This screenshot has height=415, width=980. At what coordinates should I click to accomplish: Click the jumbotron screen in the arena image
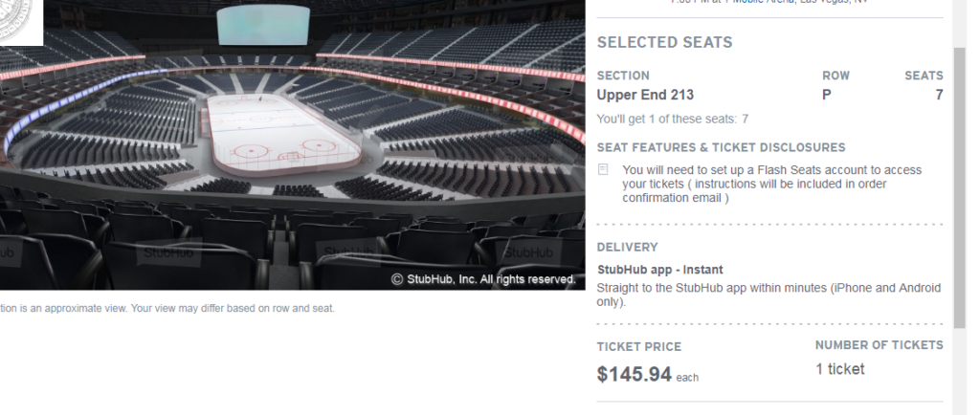263,26
